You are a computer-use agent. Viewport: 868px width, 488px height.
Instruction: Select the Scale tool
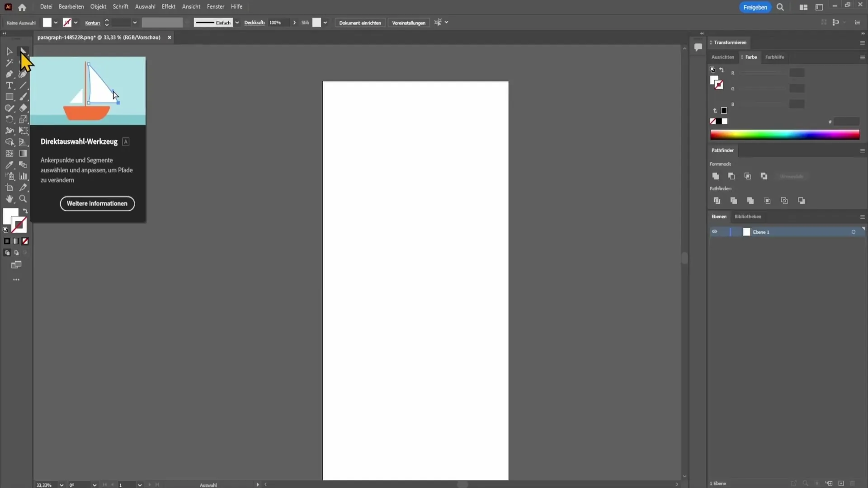23,119
